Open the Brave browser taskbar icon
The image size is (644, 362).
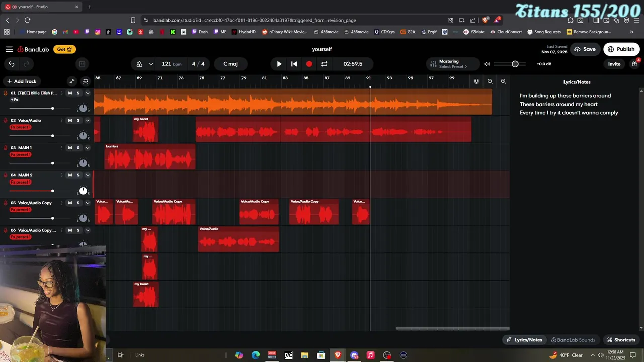(338, 355)
